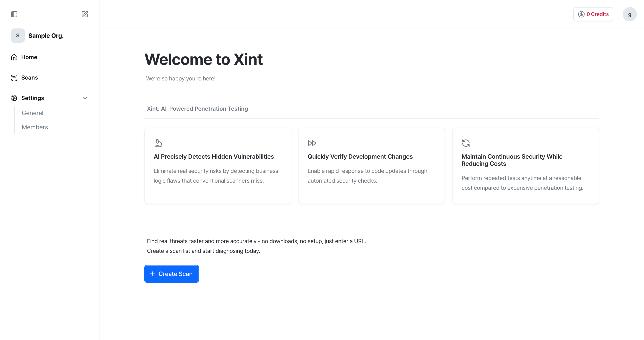This screenshot has height=340, width=644.
Task: Toggle the sidebar collapse icon
Action: click(x=14, y=14)
